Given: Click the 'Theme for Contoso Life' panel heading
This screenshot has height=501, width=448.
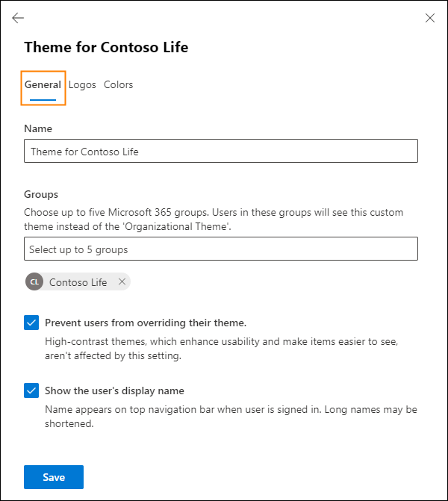Looking at the screenshot, I should tap(106, 48).
